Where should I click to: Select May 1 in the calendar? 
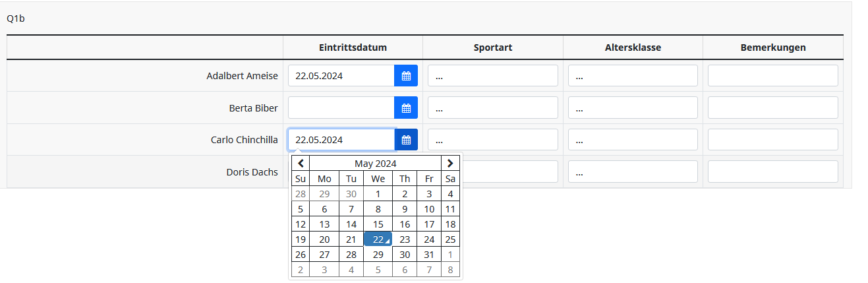pos(378,194)
